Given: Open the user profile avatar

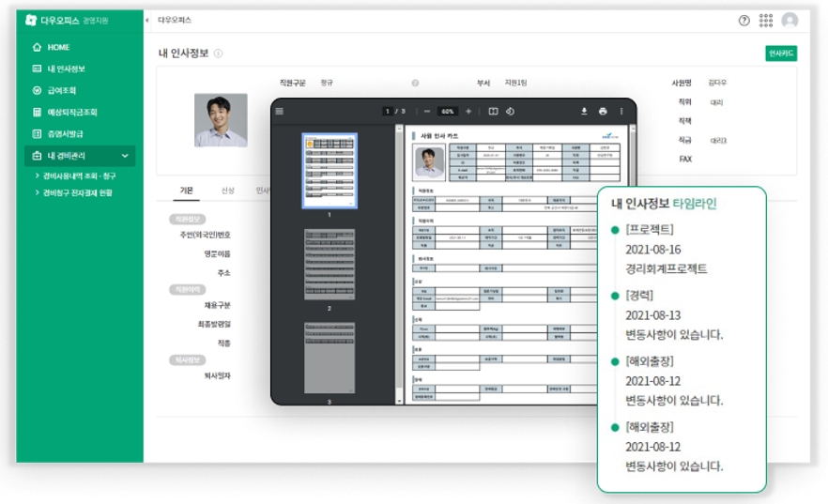Looking at the screenshot, I should (x=790, y=21).
